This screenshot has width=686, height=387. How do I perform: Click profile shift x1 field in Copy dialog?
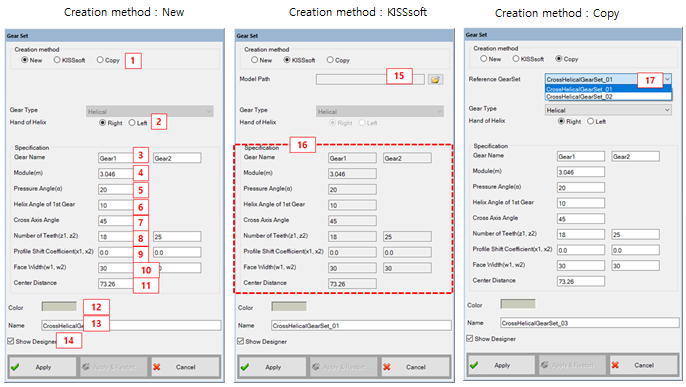[581, 250]
